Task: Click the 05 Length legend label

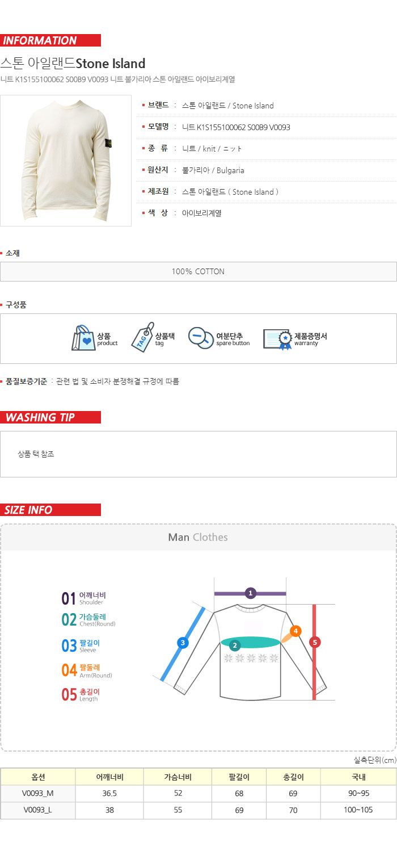Action: (81, 695)
